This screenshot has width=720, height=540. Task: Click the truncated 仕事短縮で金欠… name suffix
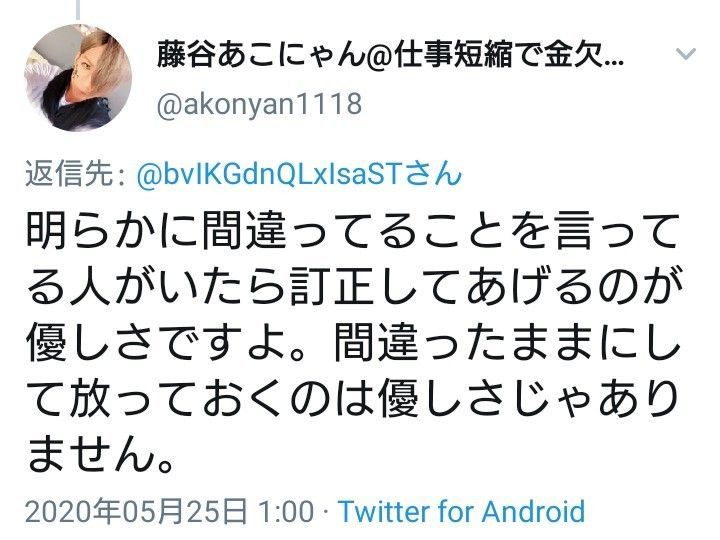[x=509, y=54]
